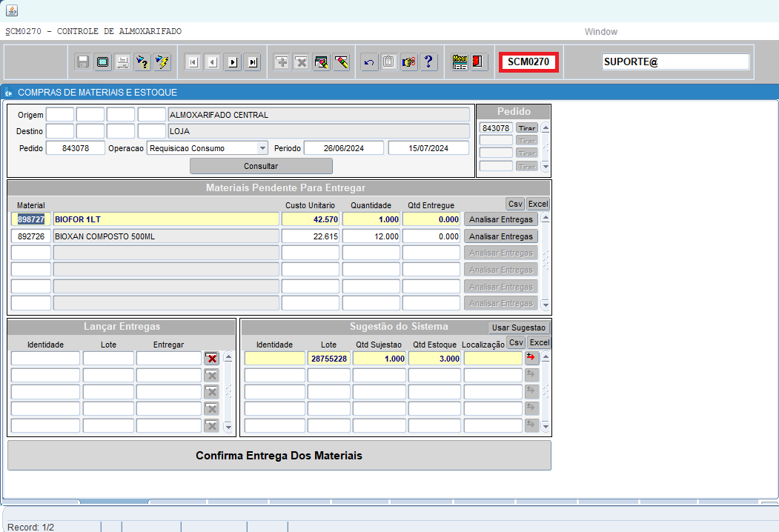The height and width of the screenshot is (532, 779).
Task: Open the Operacao dropdown
Action: [x=262, y=148]
